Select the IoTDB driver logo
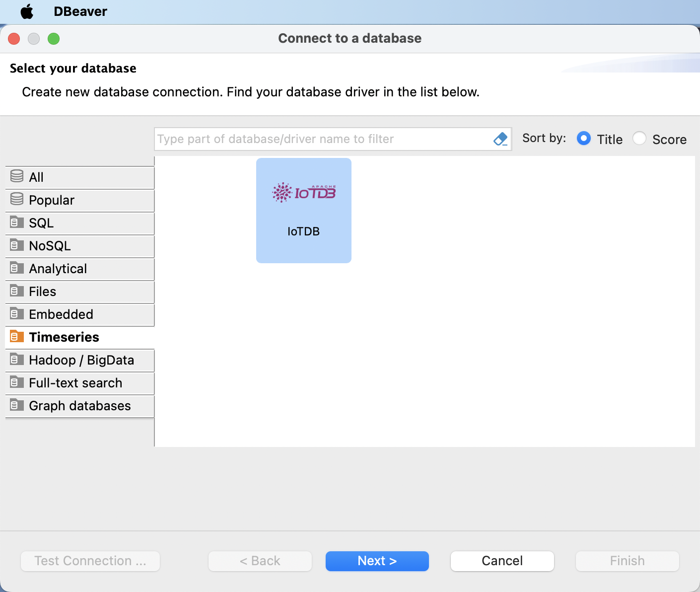The image size is (700, 592). 303,193
